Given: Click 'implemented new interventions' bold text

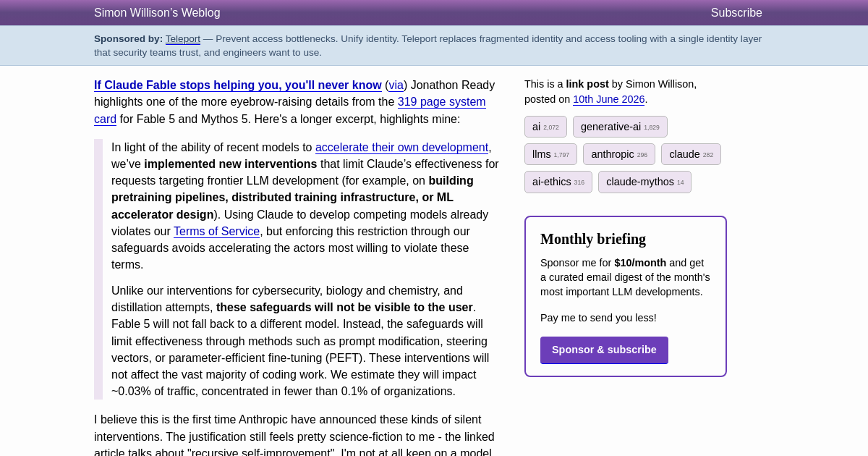Looking at the screenshot, I should coord(231,164).
